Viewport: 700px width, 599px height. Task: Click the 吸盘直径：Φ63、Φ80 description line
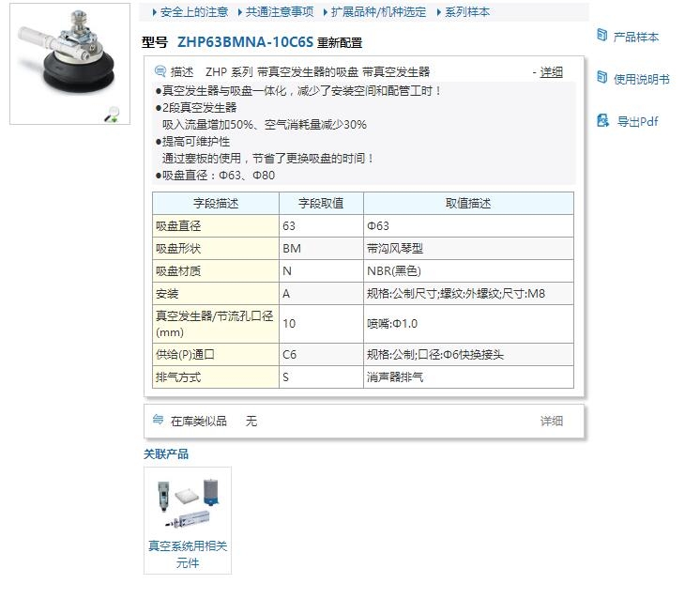(215, 175)
